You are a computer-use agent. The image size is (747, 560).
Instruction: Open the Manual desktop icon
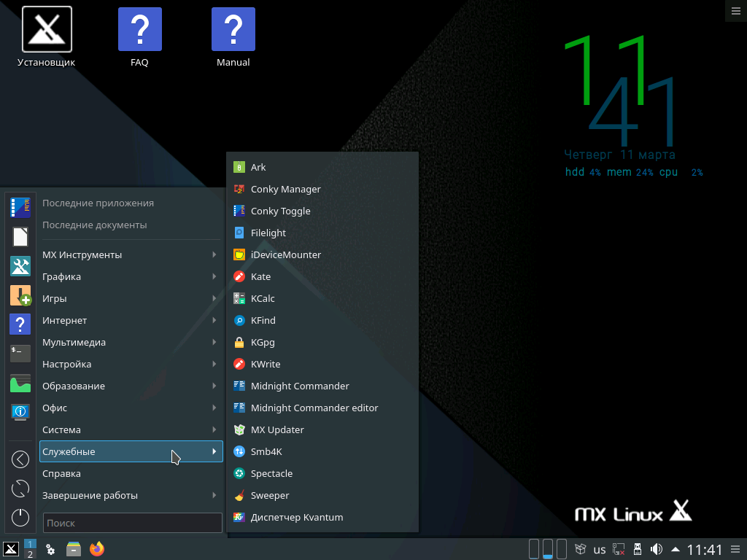click(x=233, y=37)
